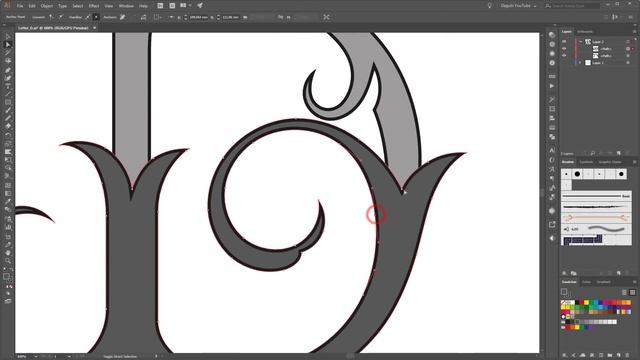640x360 pixels.
Task: Collapse Layer 2 in Layers panel
Action: (580, 42)
